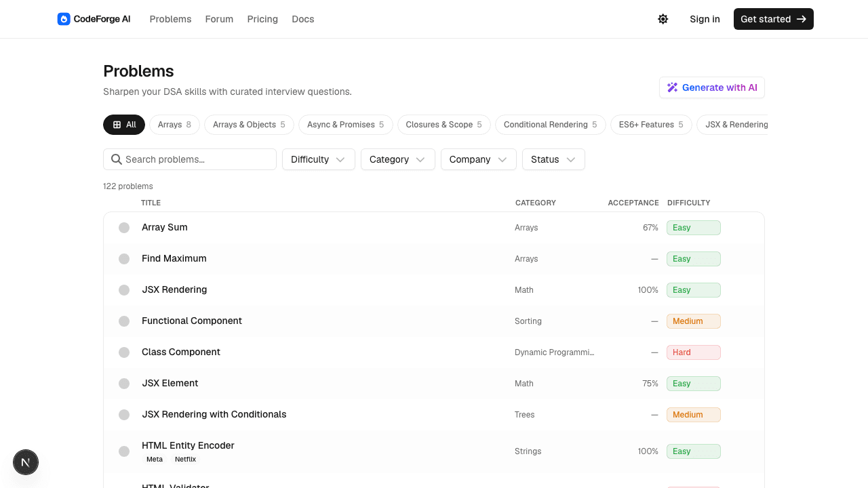
Task: Click the Trees category cell
Action: pyautogui.click(x=525, y=415)
